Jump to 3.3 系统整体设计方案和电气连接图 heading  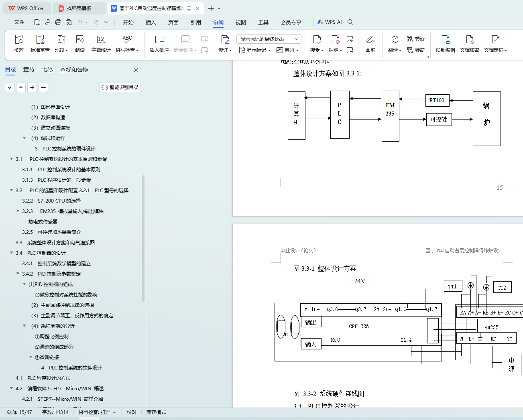point(55,242)
